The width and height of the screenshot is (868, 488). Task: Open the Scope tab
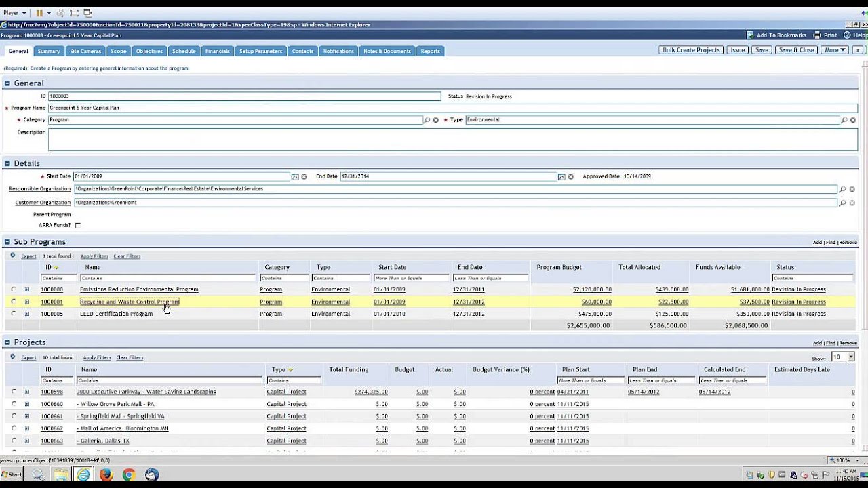pos(119,51)
